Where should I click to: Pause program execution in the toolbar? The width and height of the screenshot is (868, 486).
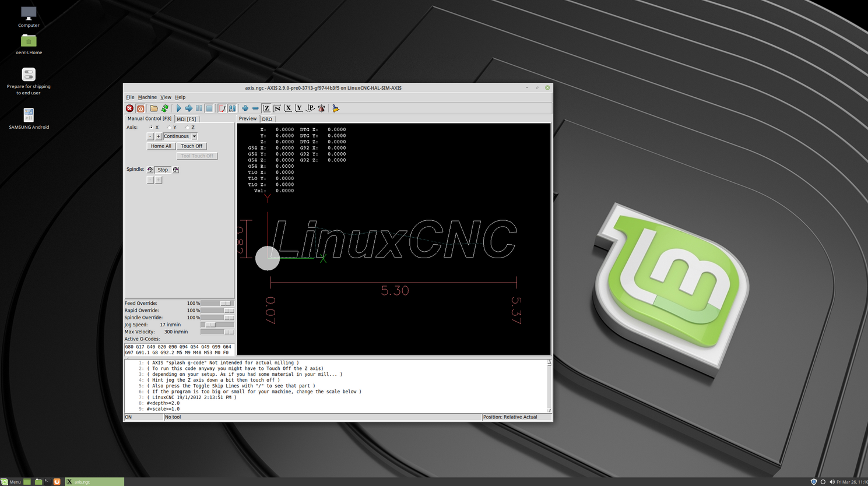pos(199,108)
